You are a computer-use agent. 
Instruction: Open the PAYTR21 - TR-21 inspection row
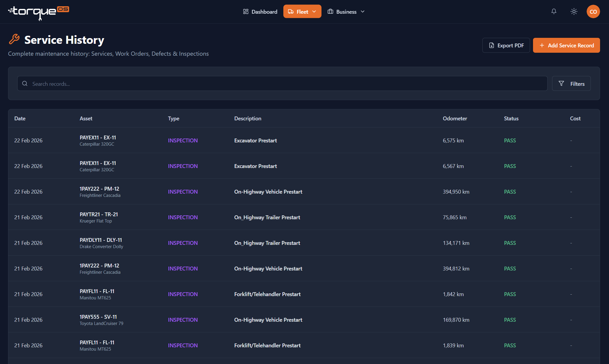click(304, 217)
